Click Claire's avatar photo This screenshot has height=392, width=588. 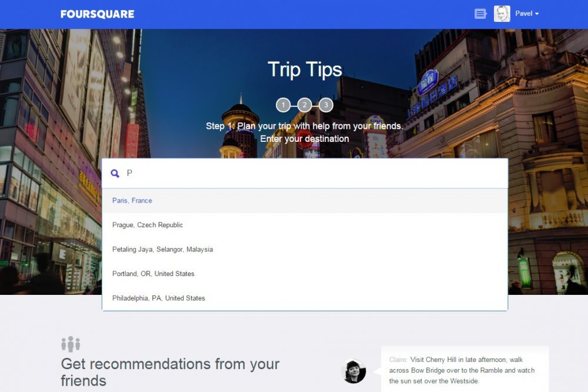(353, 371)
